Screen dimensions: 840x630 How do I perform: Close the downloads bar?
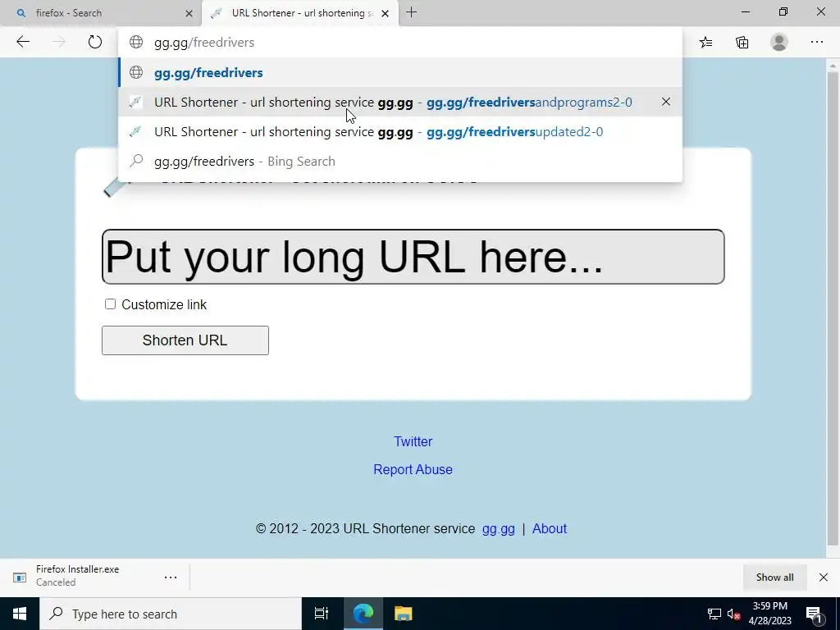coord(824,577)
